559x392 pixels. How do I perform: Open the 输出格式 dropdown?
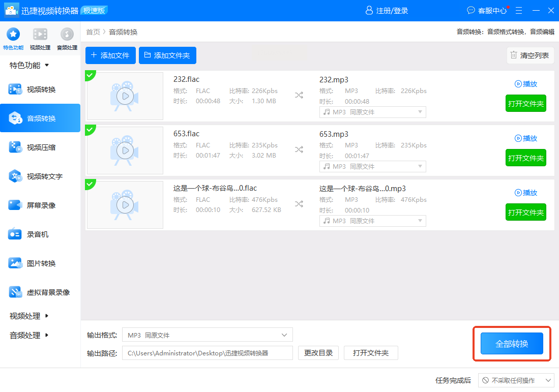(208, 335)
